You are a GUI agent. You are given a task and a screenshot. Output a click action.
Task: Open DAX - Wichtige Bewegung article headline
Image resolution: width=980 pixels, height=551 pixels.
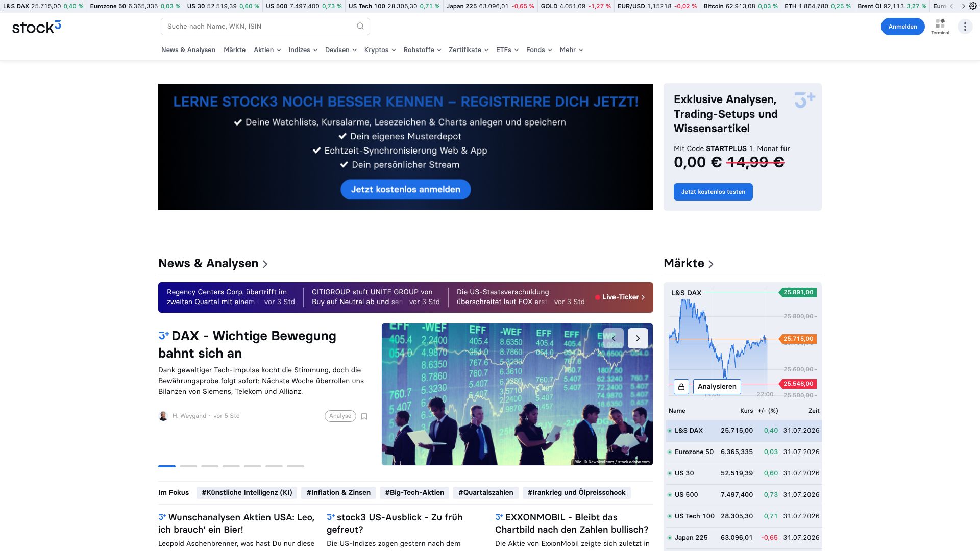[x=247, y=344]
